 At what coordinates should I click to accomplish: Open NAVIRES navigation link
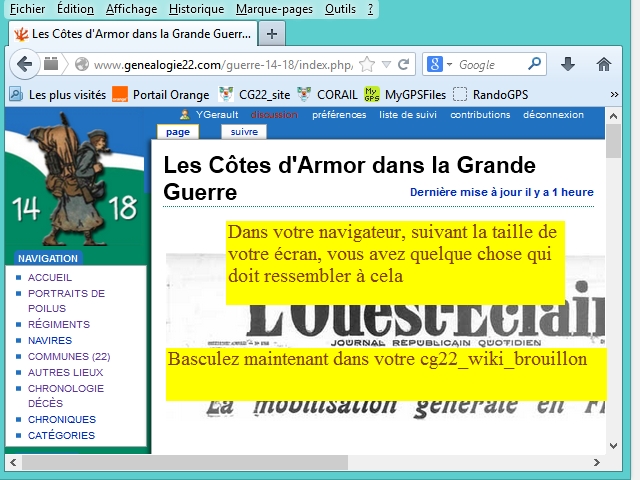click(50, 340)
